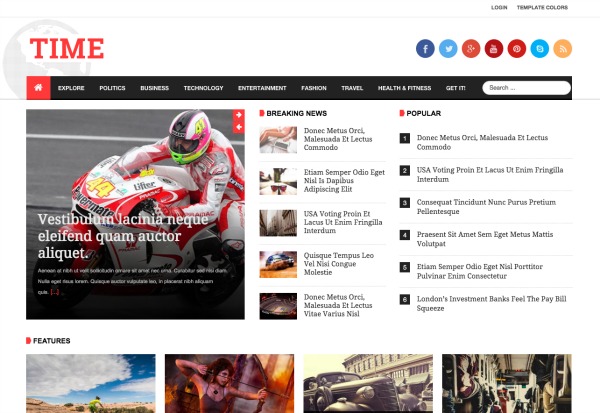Open features archer woman thumbnail

[x=230, y=384]
